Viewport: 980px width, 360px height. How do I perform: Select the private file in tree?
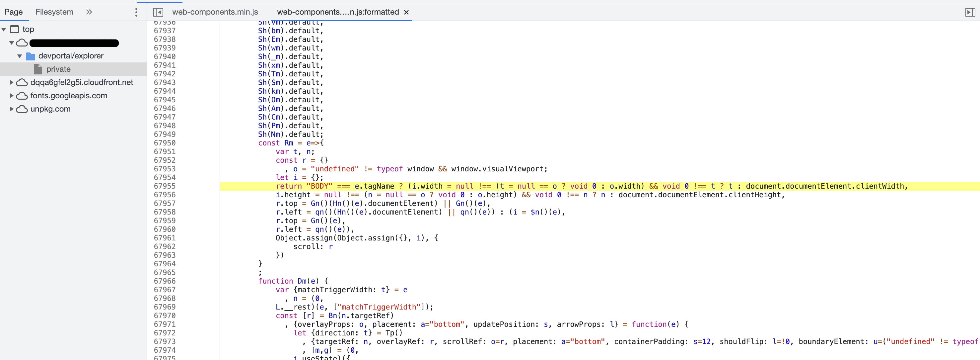tap(58, 69)
